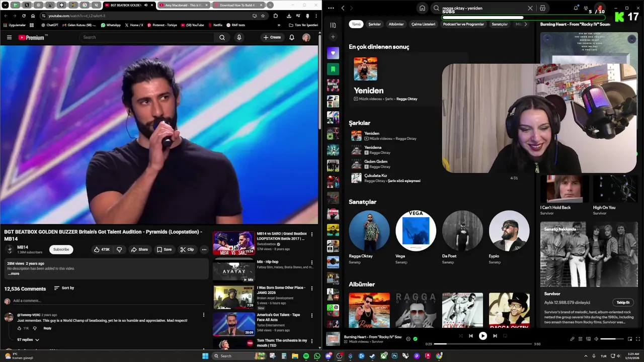This screenshot has height=362, width=644.
Task: Open Liked Songs heart in Spotify sidebar
Action: (333, 53)
